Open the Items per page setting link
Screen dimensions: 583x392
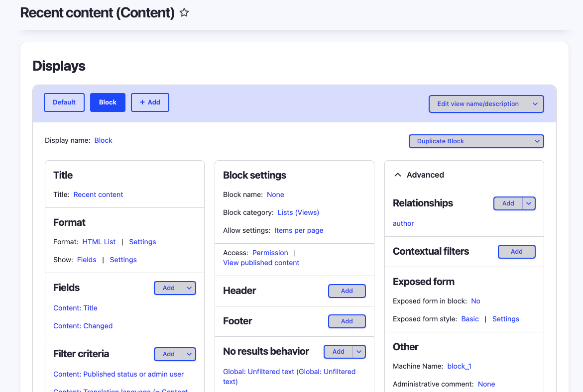[x=299, y=230]
